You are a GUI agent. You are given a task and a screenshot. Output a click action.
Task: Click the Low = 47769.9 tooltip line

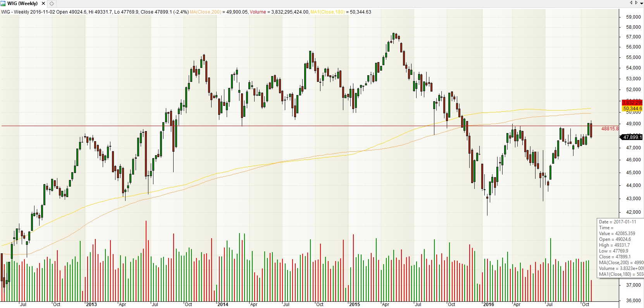614,251
